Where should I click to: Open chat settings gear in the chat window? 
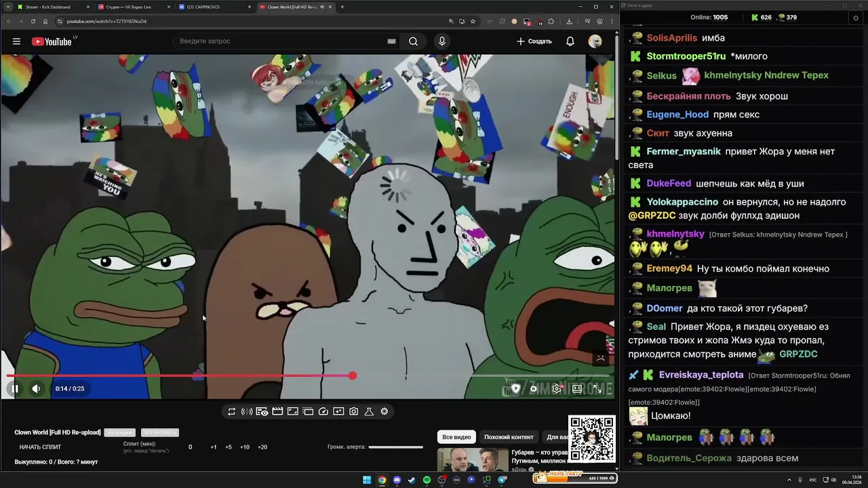855,18
